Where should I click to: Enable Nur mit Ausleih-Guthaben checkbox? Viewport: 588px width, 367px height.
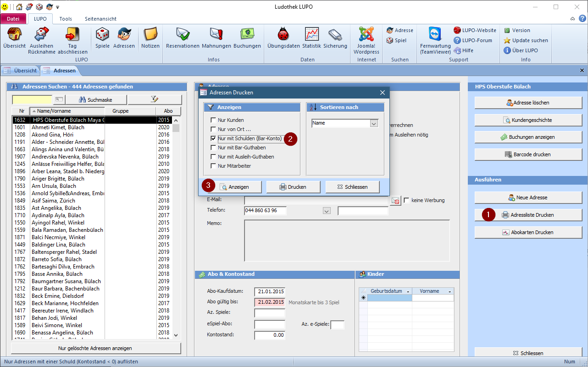(213, 157)
